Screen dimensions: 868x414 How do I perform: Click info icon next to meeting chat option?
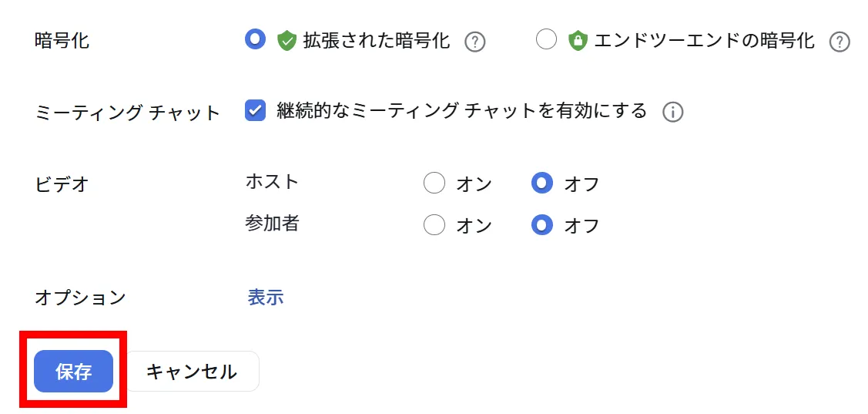pyautogui.click(x=673, y=113)
